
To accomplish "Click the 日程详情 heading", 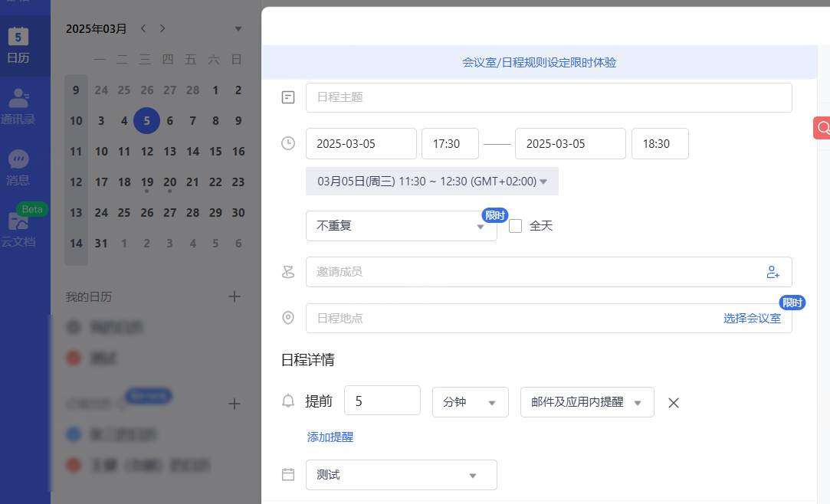I will point(308,360).
